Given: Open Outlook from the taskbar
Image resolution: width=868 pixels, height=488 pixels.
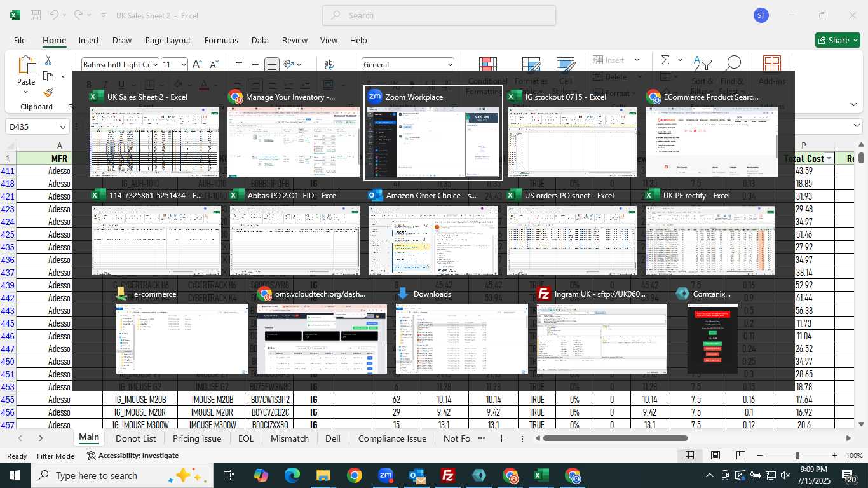Looking at the screenshot, I should coord(417,475).
